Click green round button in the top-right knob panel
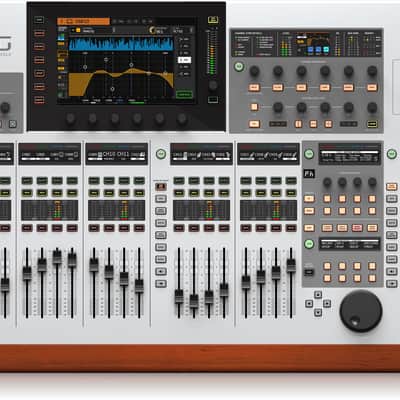Image resolution: width=400 pixels, height=400 pixels. [x=239, y=66]
